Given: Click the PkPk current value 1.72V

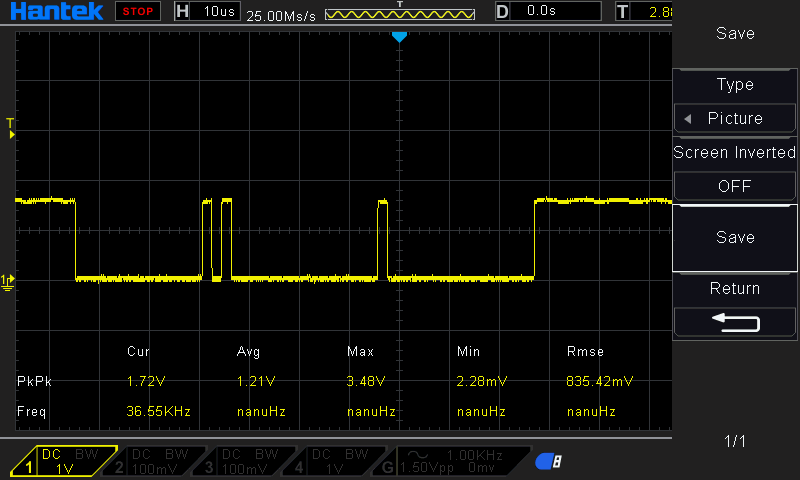Looking at the screenshot, I should tap(146, 382).
